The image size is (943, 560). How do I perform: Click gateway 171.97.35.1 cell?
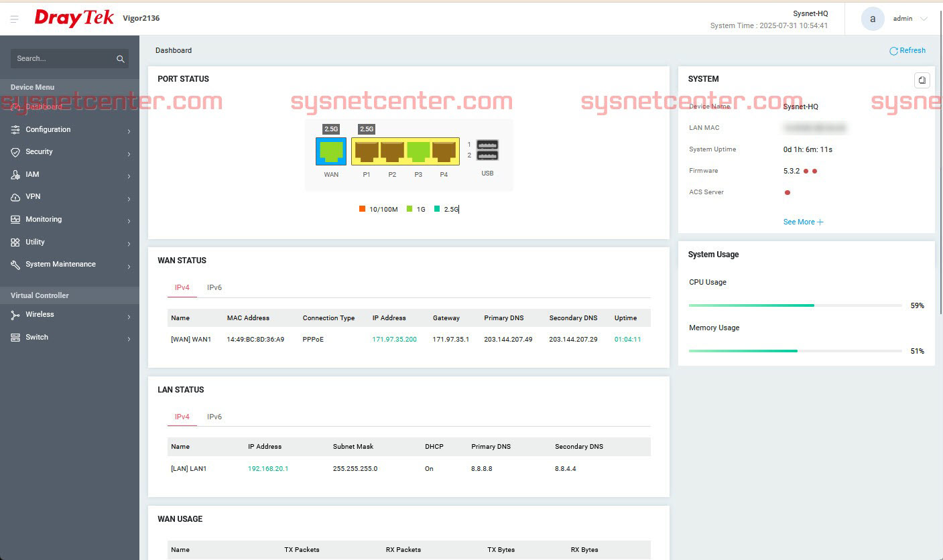[451, 340]
